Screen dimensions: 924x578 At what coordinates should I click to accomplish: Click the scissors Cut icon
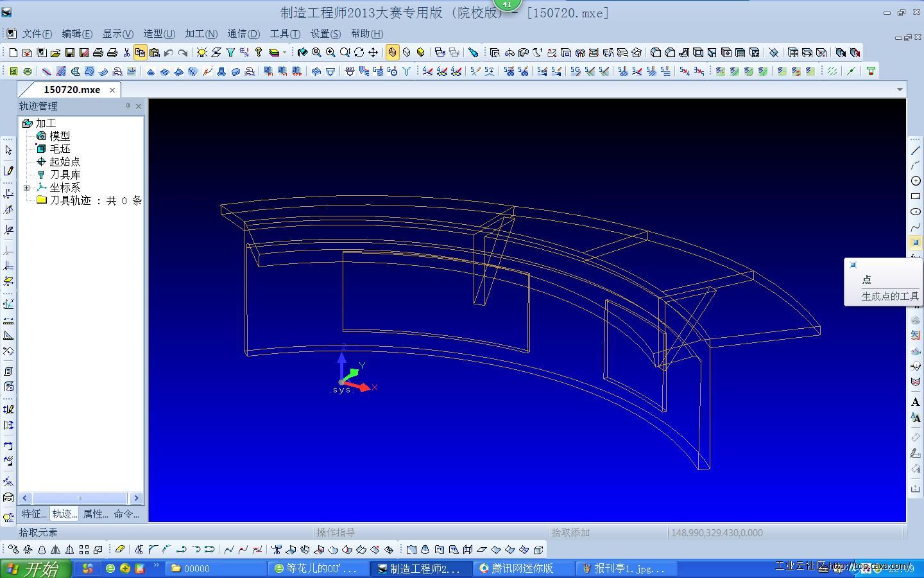tap(126, 53)
